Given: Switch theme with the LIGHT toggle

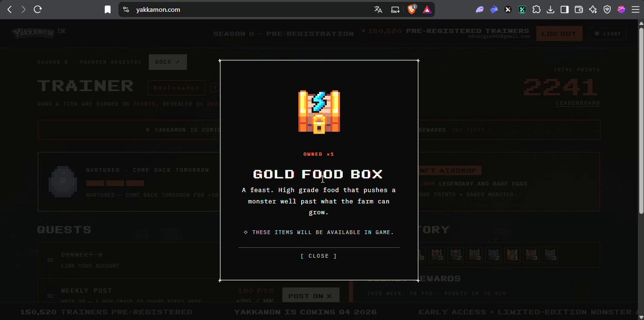Looking at the screenshot, I should [x=608, y=34].
